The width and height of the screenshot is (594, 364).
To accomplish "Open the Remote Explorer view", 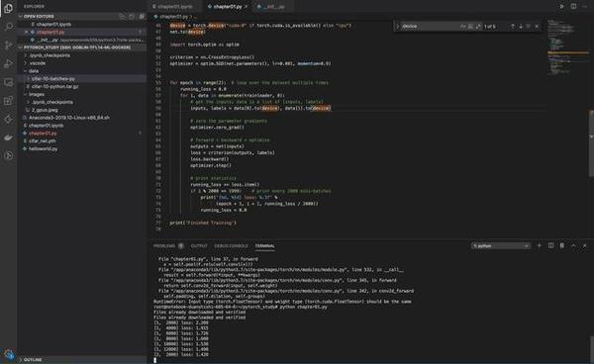I will (x=8, y=82).
